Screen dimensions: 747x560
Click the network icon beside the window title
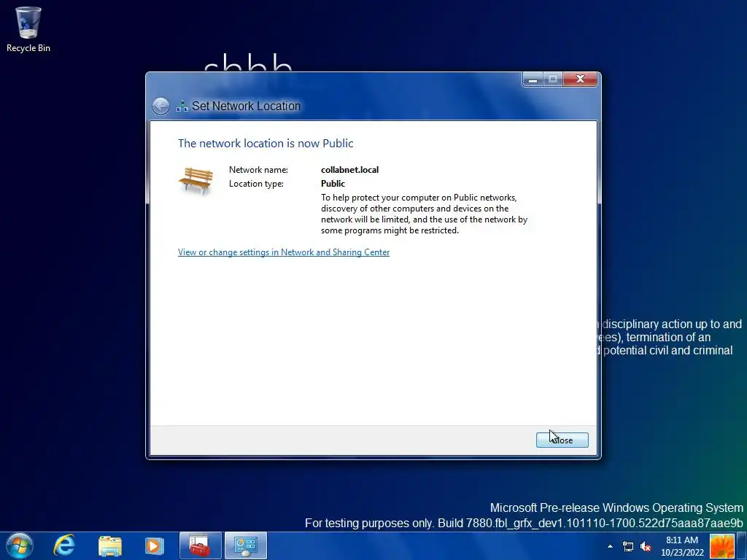pos(182,106)
